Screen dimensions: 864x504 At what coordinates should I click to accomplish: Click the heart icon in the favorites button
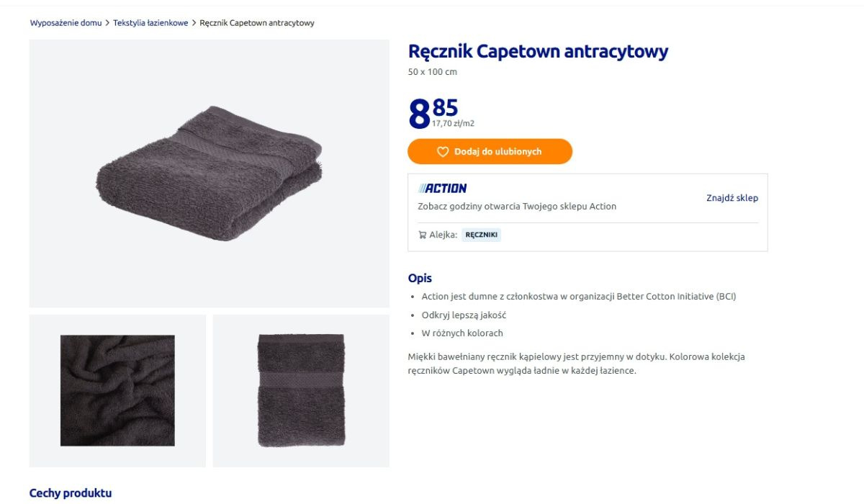pyautogui.click(x=443, y=152)
